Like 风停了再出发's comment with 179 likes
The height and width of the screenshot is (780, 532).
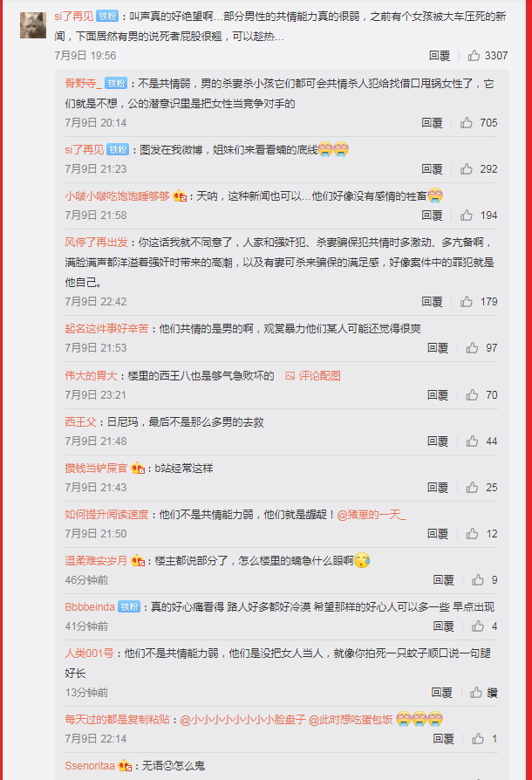(x=466, y=302)
